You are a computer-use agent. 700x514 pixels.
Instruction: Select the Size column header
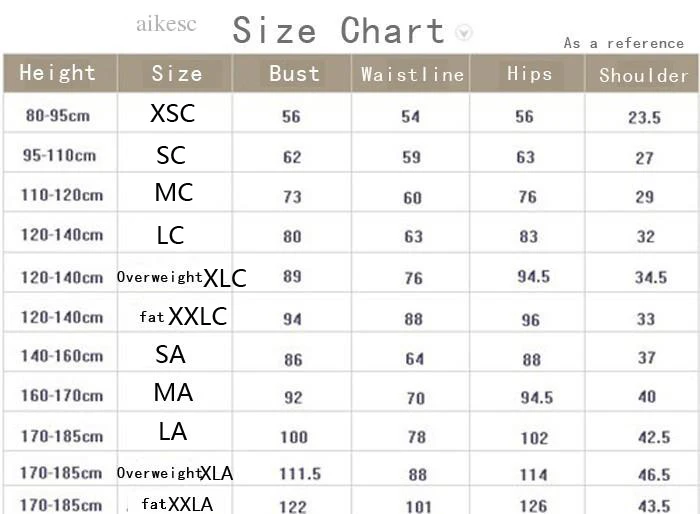(175, 73)
